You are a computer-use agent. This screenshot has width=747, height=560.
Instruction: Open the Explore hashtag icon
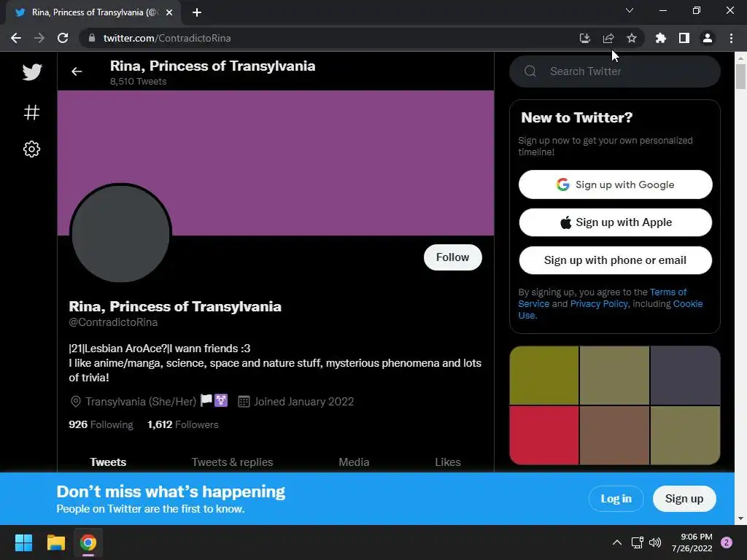tap(32, 112)
